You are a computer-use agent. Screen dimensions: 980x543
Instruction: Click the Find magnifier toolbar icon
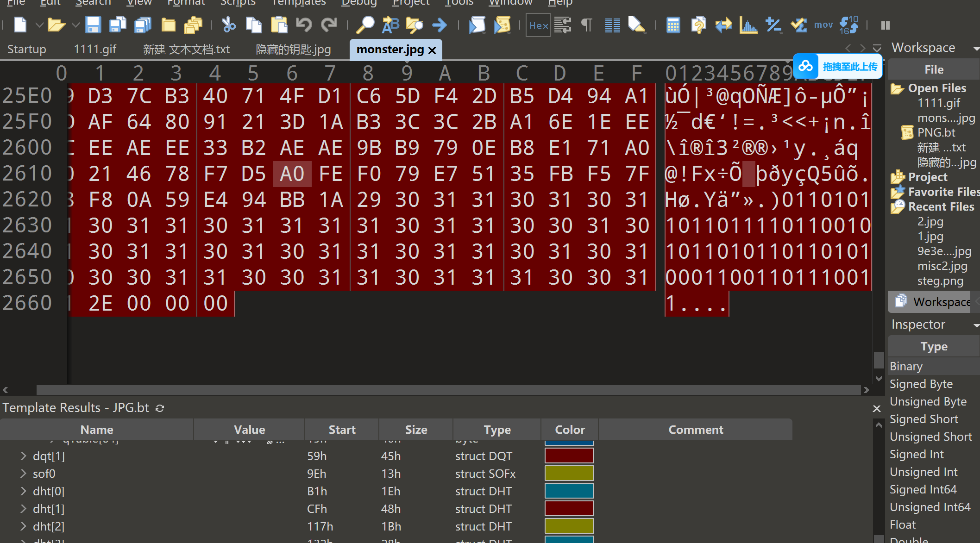click(365, 25)
